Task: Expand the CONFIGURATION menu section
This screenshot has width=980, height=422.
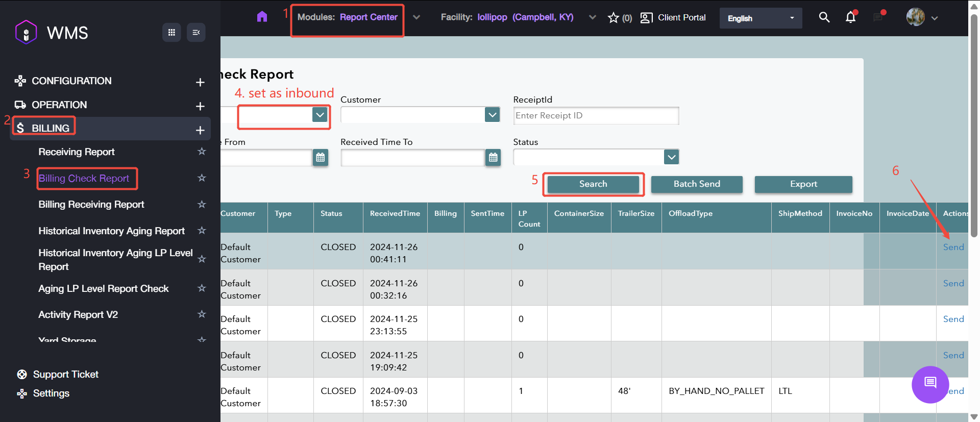Action: [200, 82]
